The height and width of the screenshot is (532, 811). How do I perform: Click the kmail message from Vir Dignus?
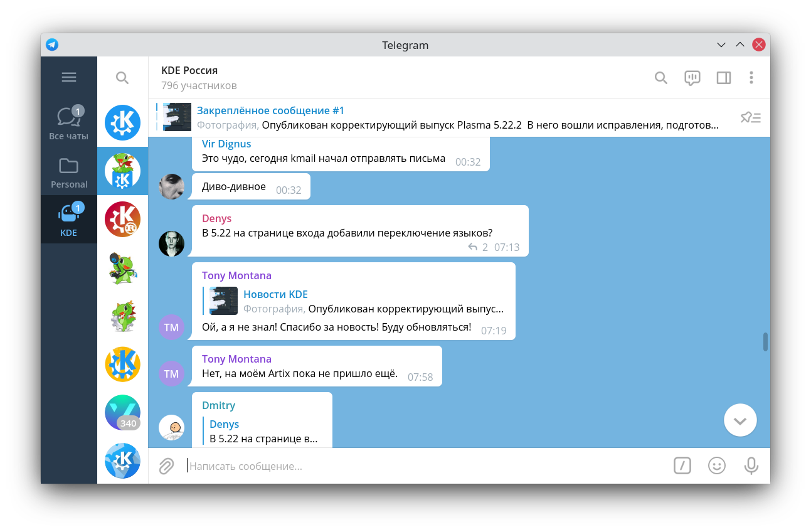point(324,158)
